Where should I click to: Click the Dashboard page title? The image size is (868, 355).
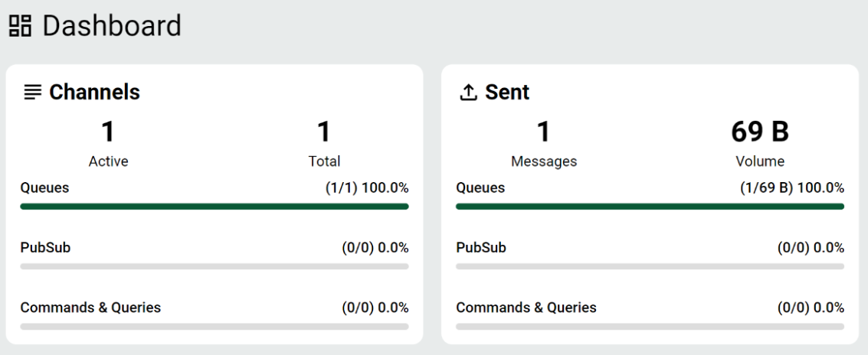[x=112, y=26]
